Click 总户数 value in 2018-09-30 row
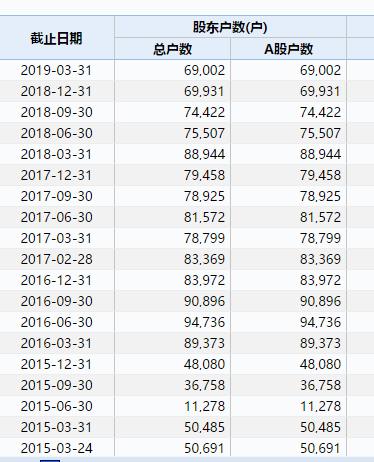The width and height of the screenshot is (374, 462). pyautogui.click(x=204, y=112)
